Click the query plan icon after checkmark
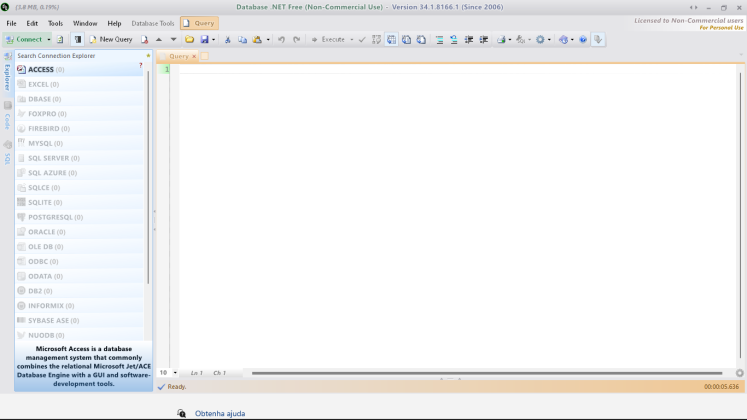Viewport: 747px width, 420px height. (376, 40)
